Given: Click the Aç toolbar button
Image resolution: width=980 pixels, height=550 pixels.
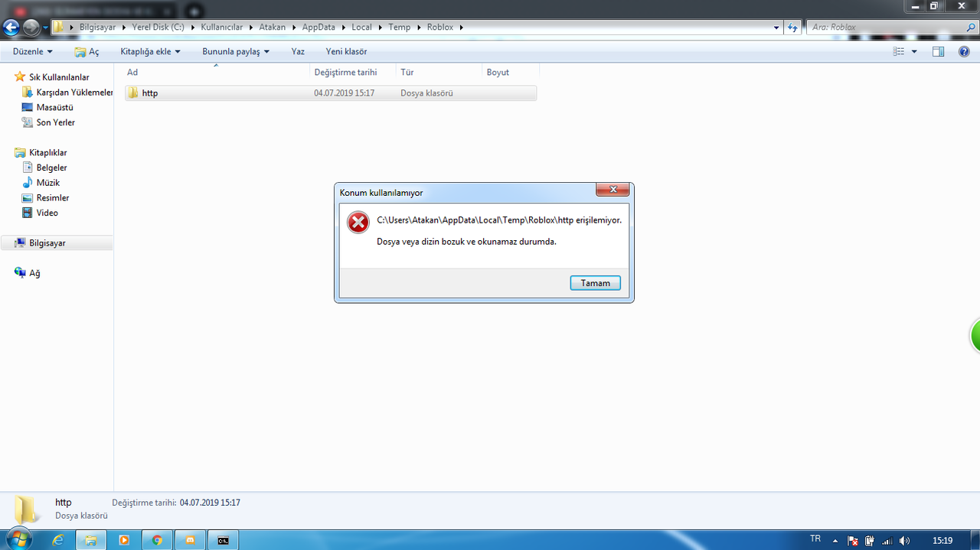Looking at the screenshot, I should [x=87, y=51].
